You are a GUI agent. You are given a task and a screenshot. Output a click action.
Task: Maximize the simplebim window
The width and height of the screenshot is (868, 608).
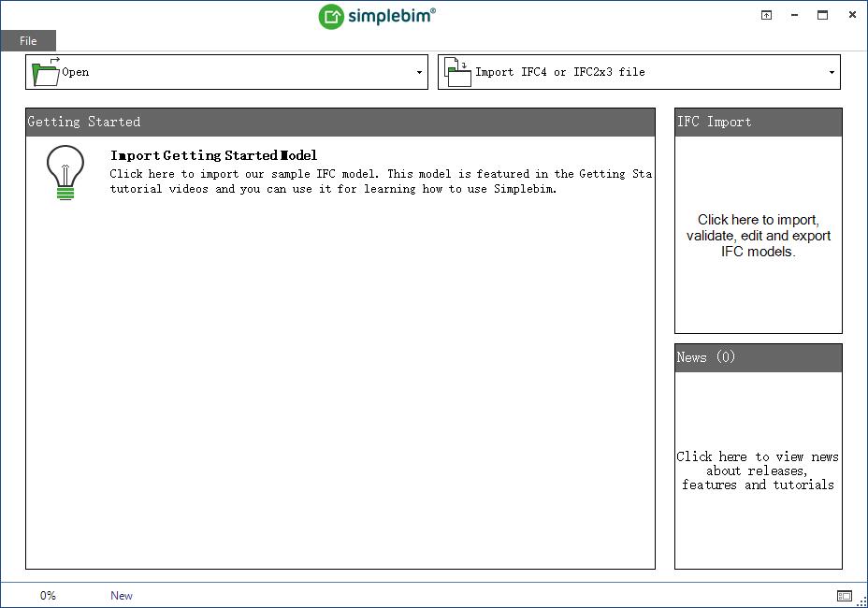(822, 15)
